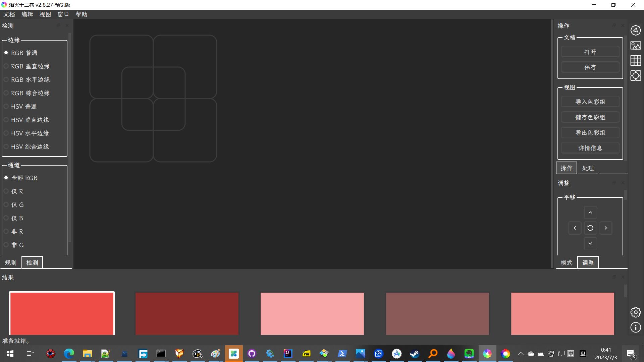The image size is (644, 362).
Task: Select the grid board icon in sidebar
Action: coord(635,61)
